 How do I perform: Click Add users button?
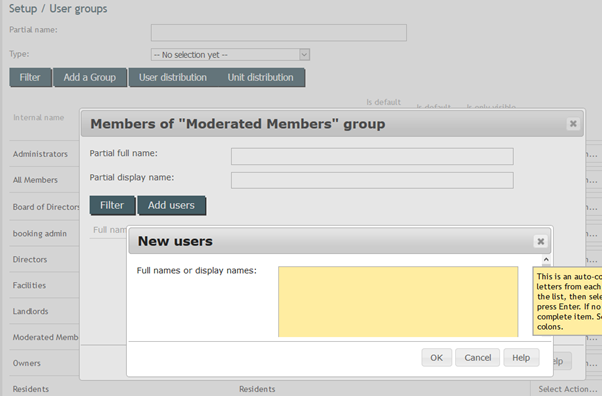pyautogui.click(x=171, y=205)
